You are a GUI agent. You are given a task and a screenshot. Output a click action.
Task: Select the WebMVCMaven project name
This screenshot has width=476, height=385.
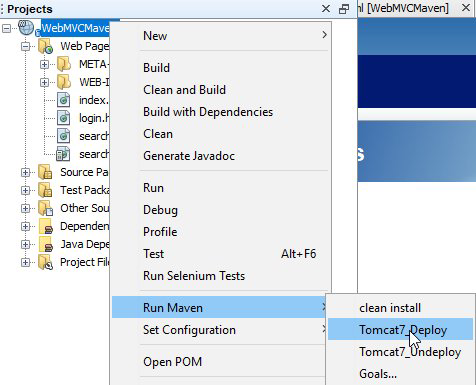click(75, 28)
